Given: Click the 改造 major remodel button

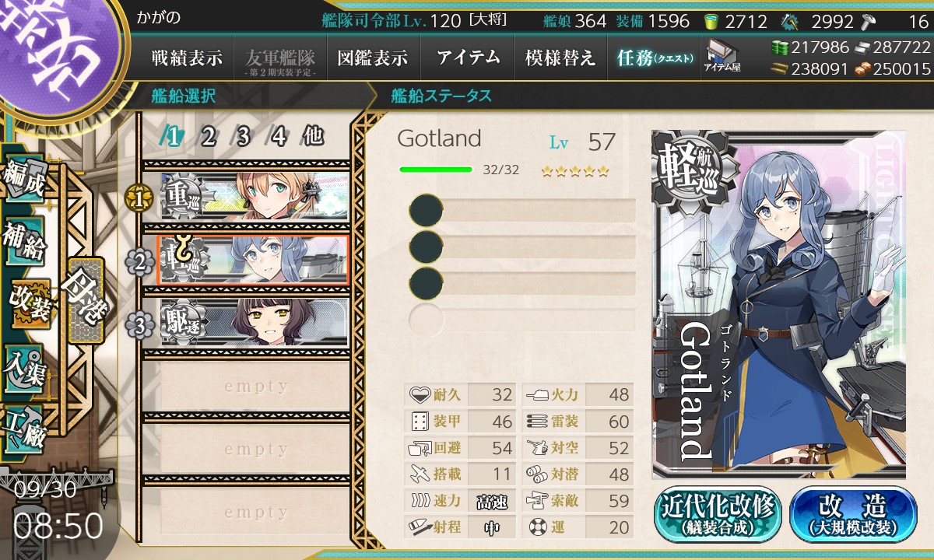Looking at the screenshot, I should (854, 515).
